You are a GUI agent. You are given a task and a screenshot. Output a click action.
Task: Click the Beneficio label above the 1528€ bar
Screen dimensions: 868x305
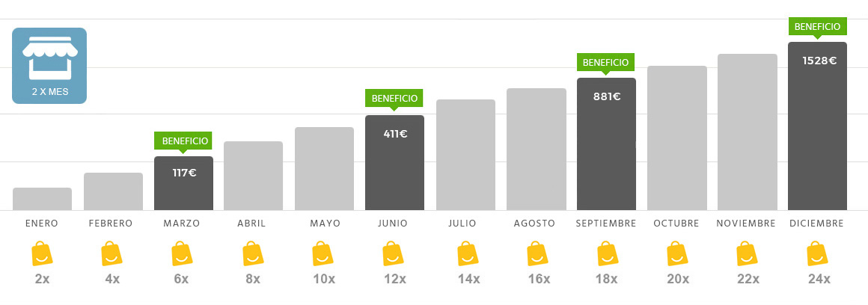pyautogui.click(x=817, y=28)
